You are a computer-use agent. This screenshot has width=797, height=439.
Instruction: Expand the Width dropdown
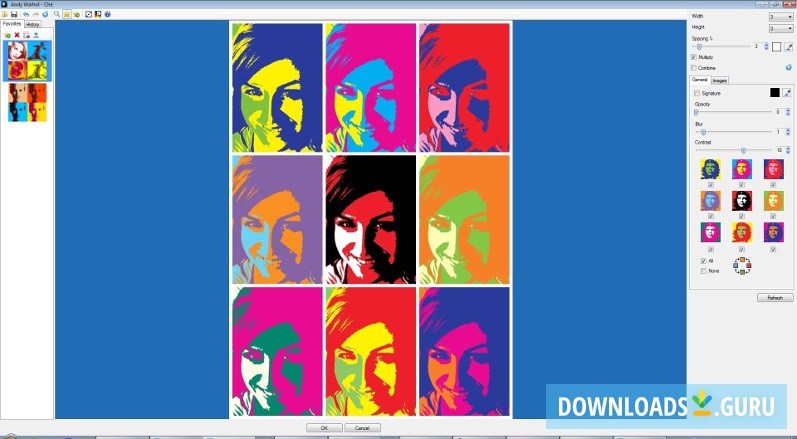point(780,17)
